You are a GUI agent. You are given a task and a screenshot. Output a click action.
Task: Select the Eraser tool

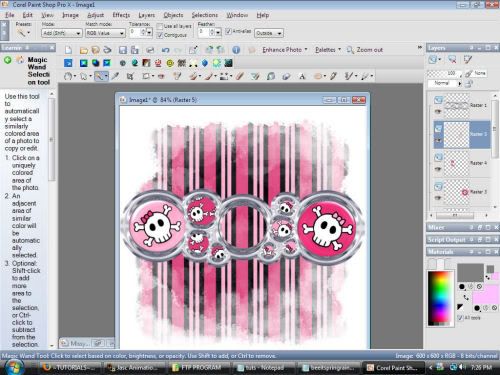point(240,76)
